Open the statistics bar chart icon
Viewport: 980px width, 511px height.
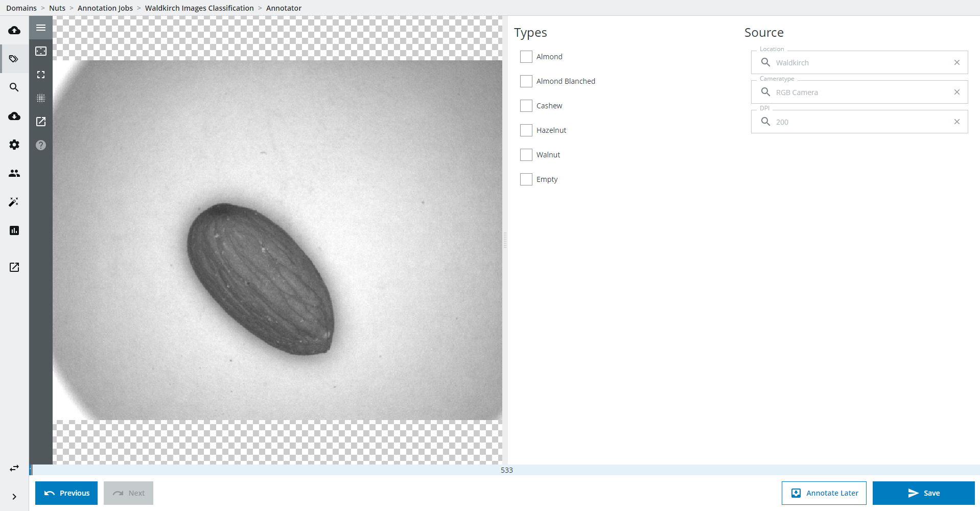14,230
